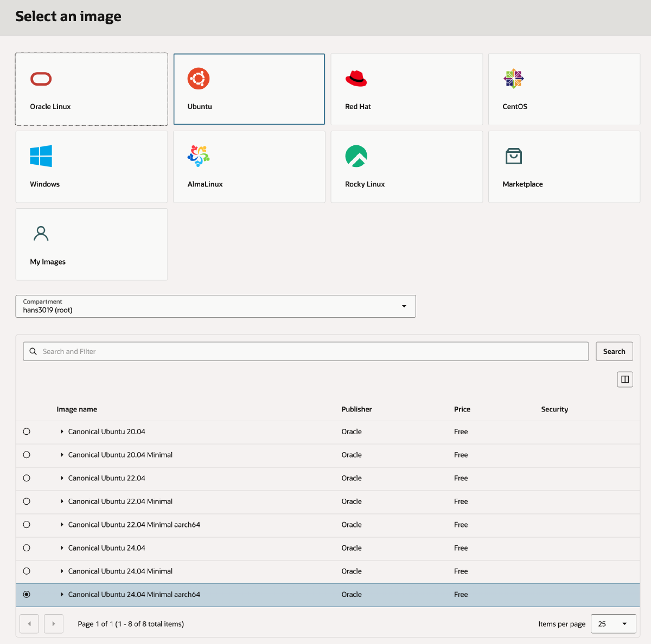This screenshot has height=644, width=651.
Task: Click 'Canonical Ubuntu 22.04 Minimal aarch64' name text
Action: [134, 525]
